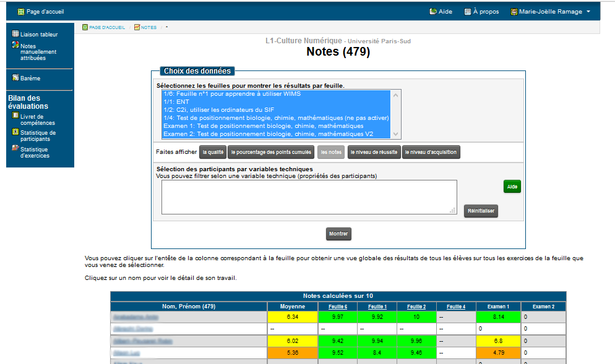Open the Aide help icon in header
The width and height of the screenshot is (615, 364).
[x=432, y=12]
